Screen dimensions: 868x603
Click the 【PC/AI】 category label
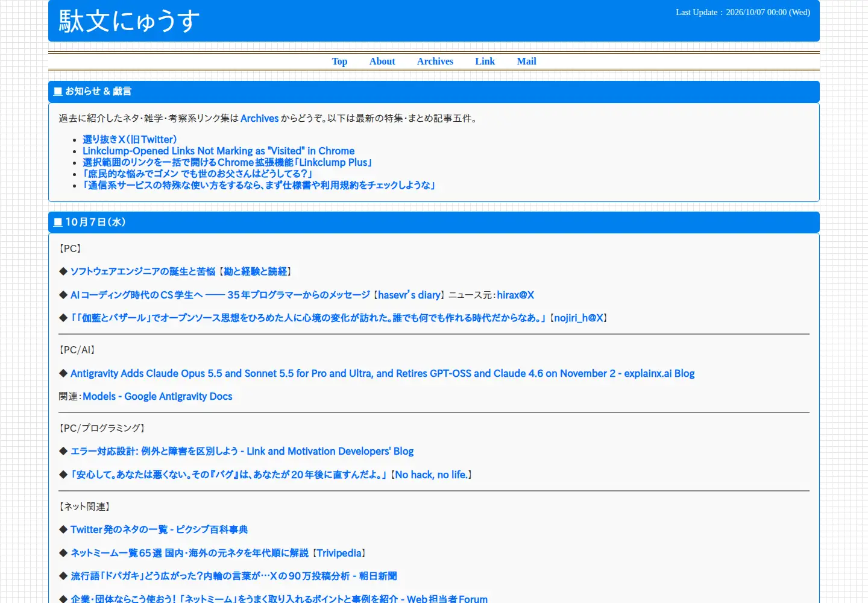point(77,350)
